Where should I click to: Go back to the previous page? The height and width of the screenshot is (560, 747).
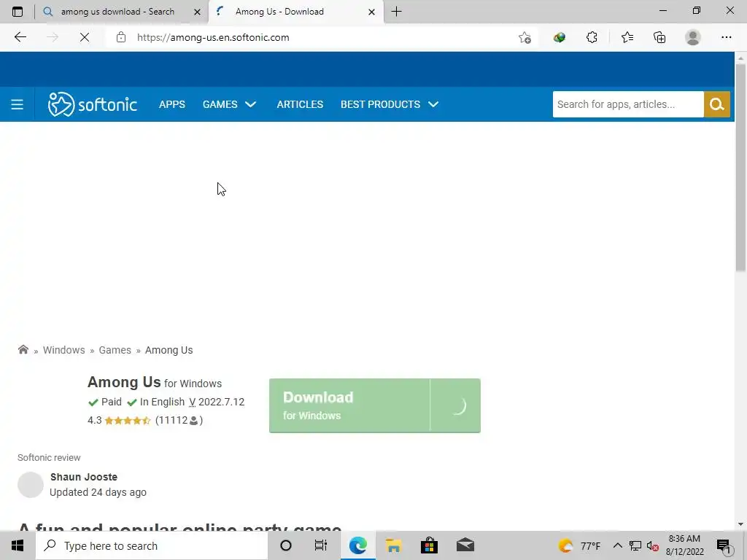point(20,37)
